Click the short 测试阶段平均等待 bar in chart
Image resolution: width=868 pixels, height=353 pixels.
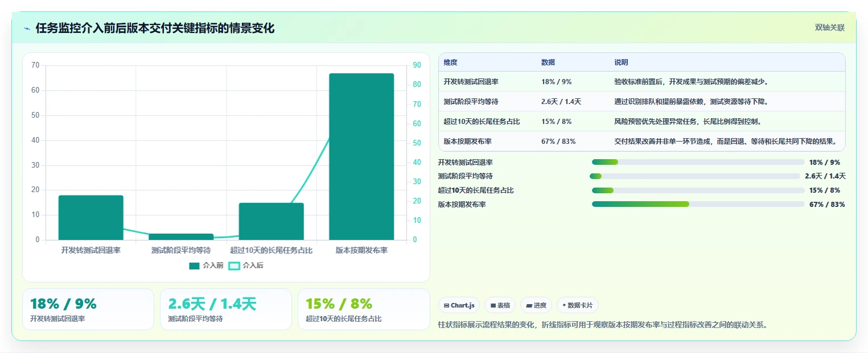[x=182, y=236]
